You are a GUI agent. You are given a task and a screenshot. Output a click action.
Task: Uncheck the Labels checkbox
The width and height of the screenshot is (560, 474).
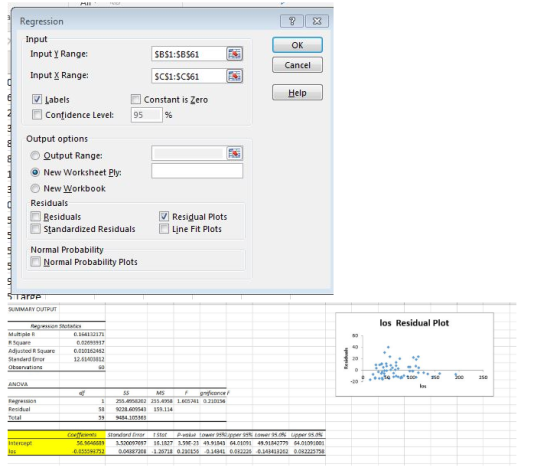pyautogui.click(x=37, y=99)
